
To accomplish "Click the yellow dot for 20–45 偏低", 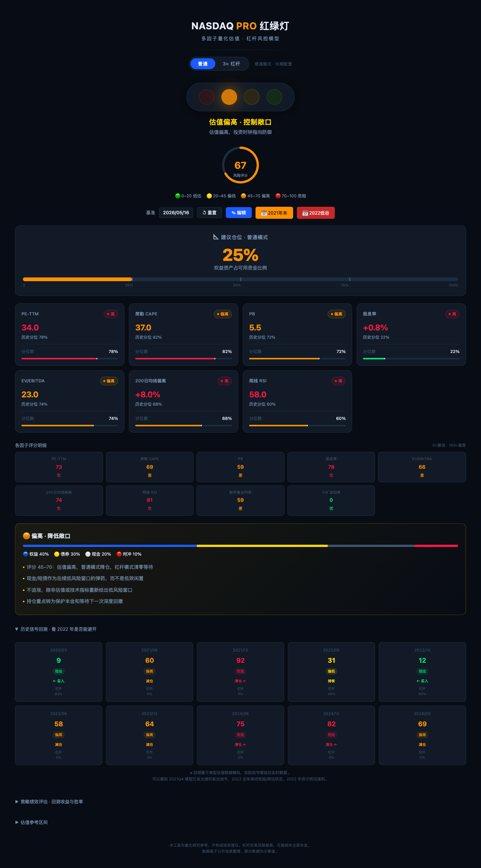I will tap(209, 196).
